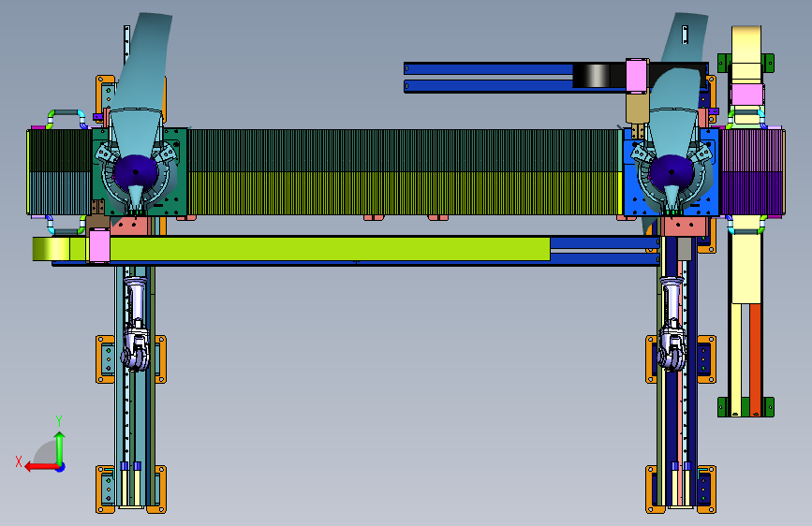Select the pink block on the top blue rail
This screenshot has height=526, width=812.
637,76
